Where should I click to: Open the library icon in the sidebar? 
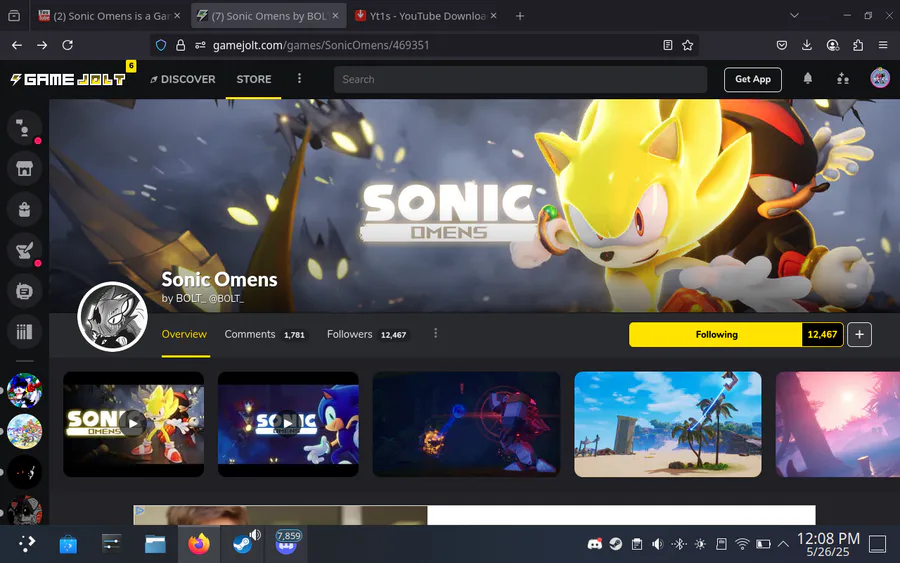(24, 332)
